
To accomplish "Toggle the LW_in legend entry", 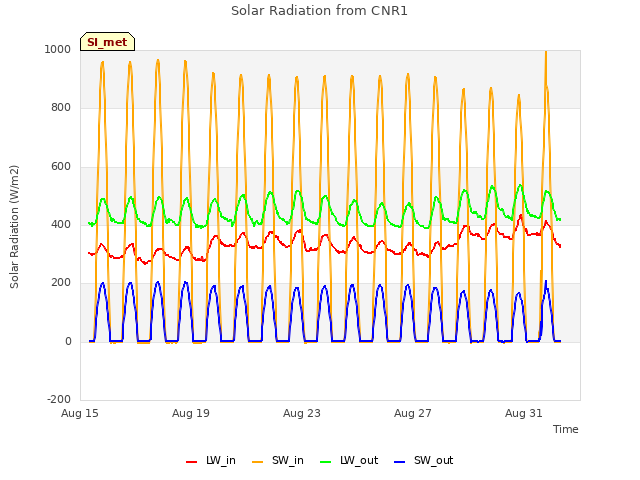I will [x=211, y=460].
